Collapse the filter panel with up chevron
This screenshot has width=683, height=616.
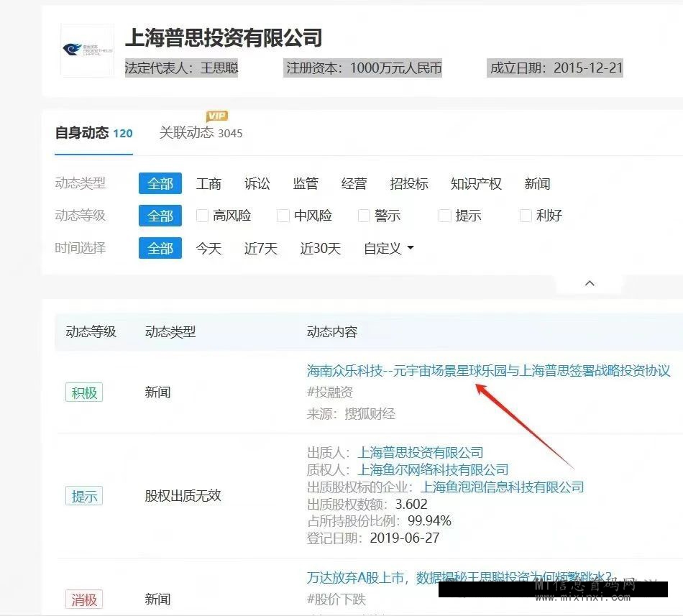(590, 283)
